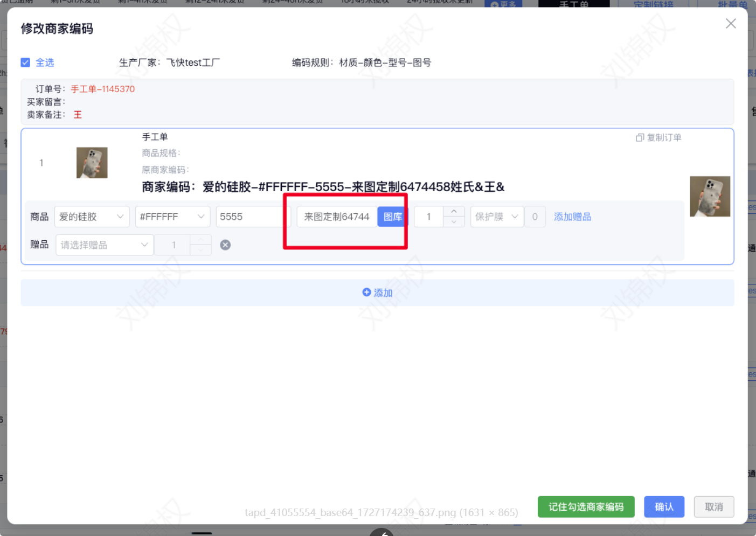Viewport: 756px width, 536px height.
Task: Cancel with the 取消 button
Action: coord(713,507)
